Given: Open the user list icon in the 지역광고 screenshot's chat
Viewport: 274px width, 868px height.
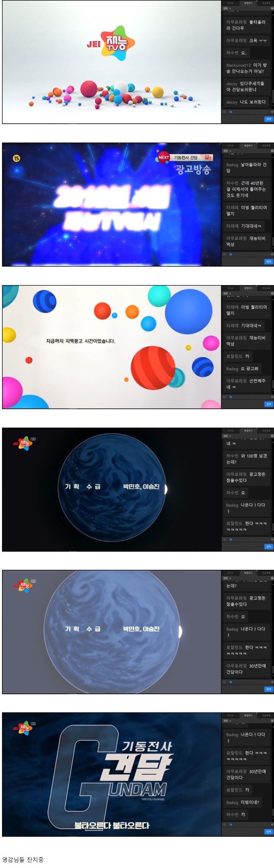Looking at the screenshot, I should click(x=272, y=293).
